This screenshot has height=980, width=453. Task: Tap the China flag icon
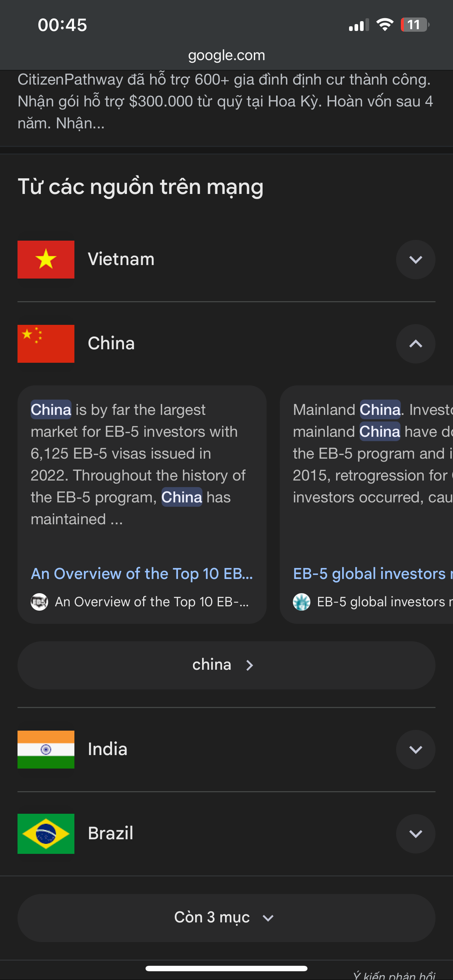[46, 343]
